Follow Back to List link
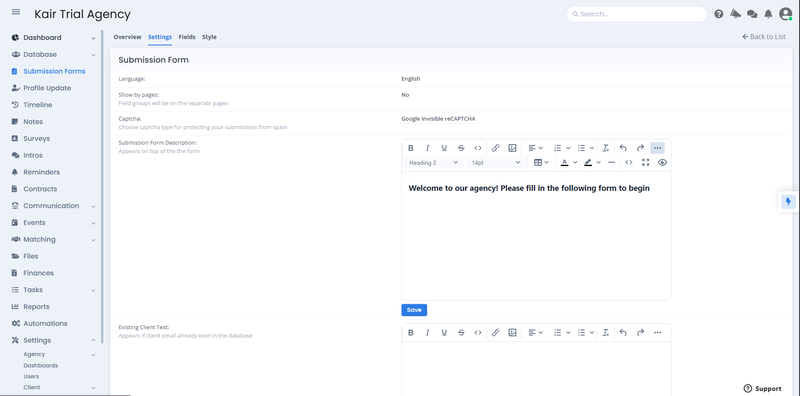Screen dimensions: 800x396 coord(764,37)
